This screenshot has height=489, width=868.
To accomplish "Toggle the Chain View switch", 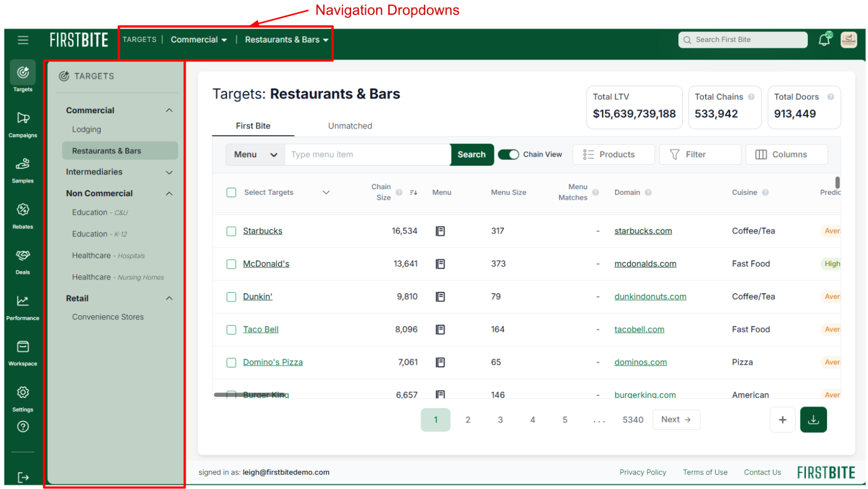I will (509, 155).
